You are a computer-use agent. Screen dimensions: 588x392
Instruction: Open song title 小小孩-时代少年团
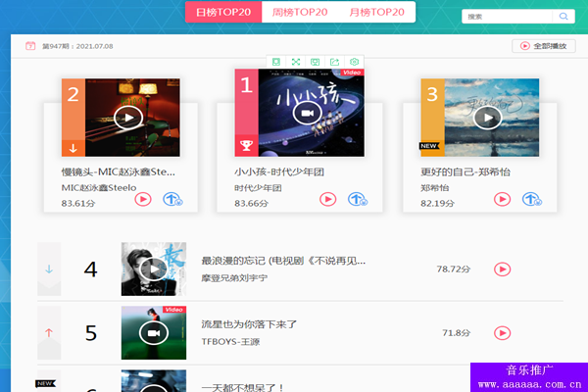pyautogui.click(x=279, y=172)
